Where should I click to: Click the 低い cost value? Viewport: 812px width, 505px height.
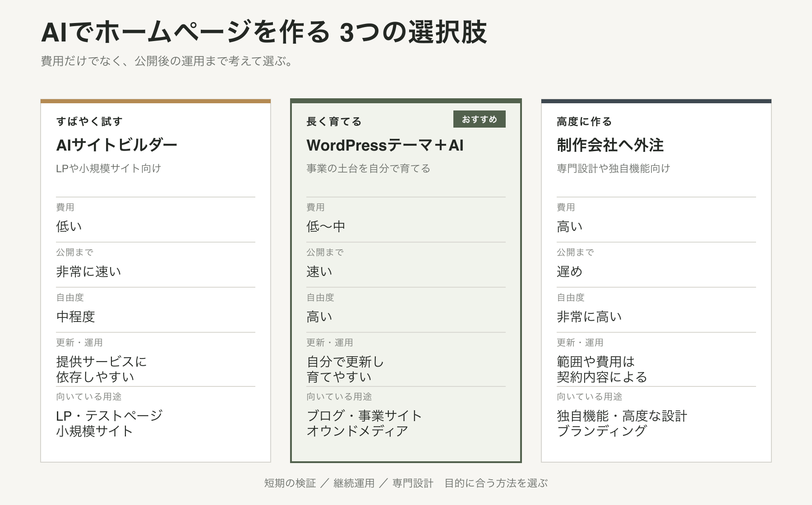pyautogui.click(x=69, y=226)
